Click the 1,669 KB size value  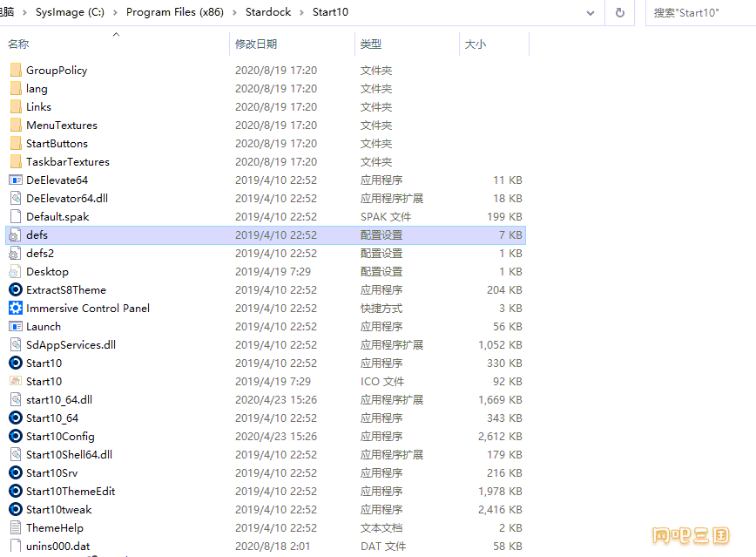pyautogui.click(x=500, y=399)
